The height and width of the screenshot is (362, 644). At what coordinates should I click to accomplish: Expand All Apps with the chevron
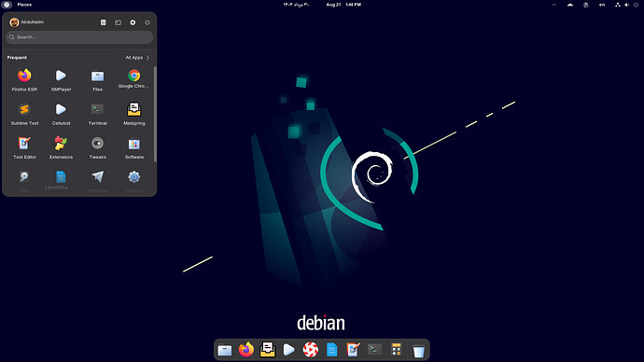[x=137, y=58]
